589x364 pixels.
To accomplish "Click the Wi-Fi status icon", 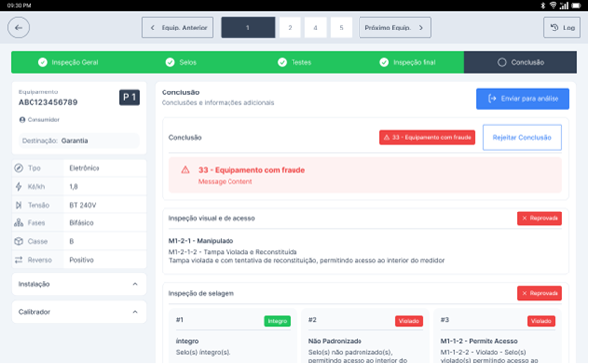I will pos(553,5).
